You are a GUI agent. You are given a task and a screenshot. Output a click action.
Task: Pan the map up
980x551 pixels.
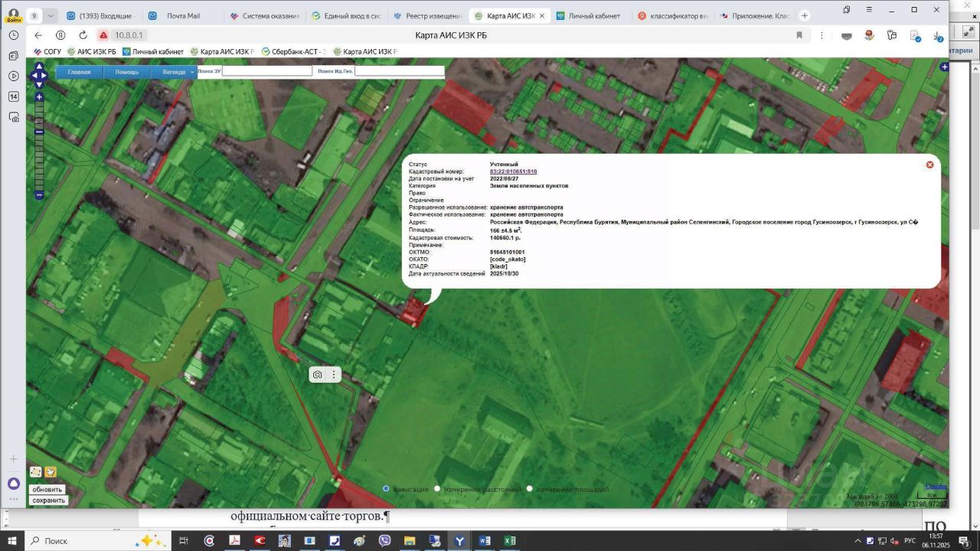(x=39, y=67)
